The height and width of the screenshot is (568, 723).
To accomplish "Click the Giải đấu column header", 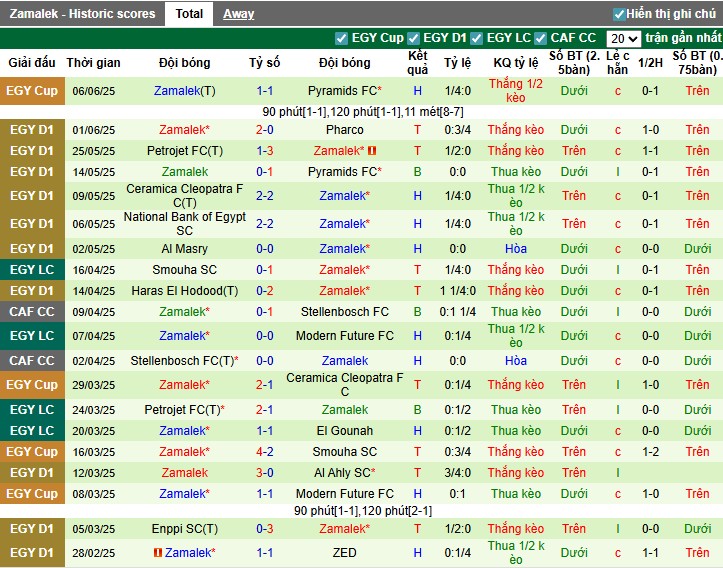I will pyautogui.click(x=32, y=63).
